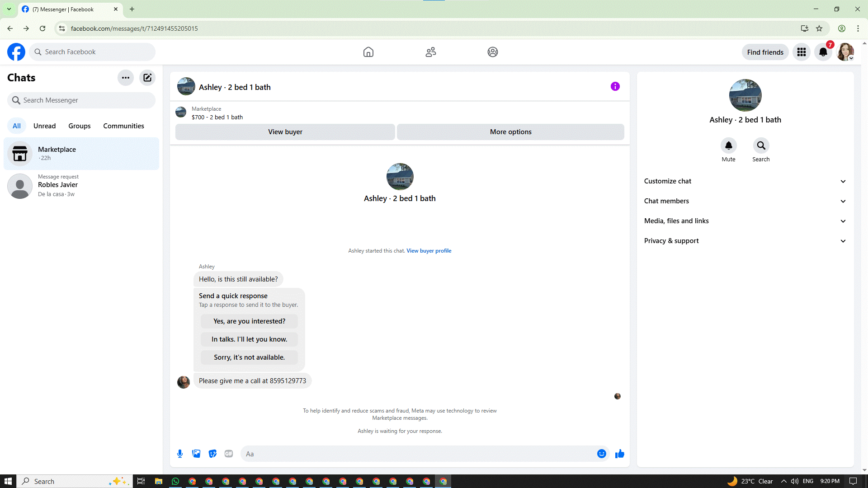This screenshot has width=868, height=488.
Task: Open site information icon beside the URL
Action: point(62,28)
